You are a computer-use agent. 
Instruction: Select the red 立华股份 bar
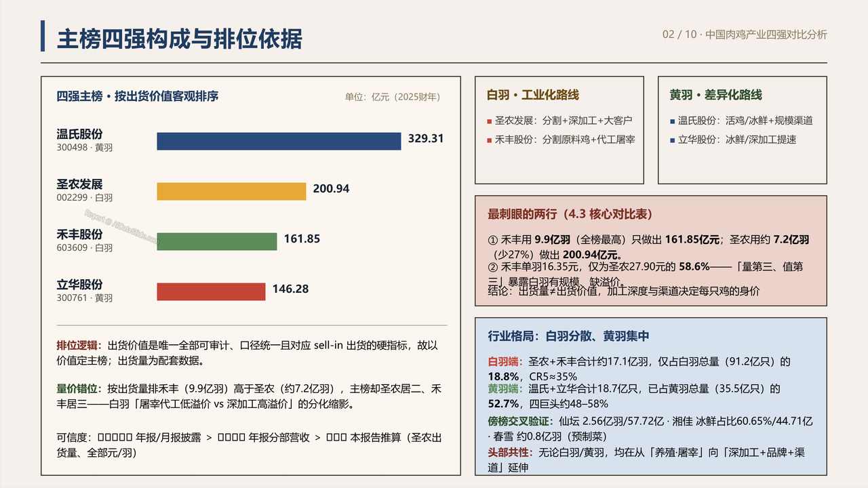coord(211,291)
